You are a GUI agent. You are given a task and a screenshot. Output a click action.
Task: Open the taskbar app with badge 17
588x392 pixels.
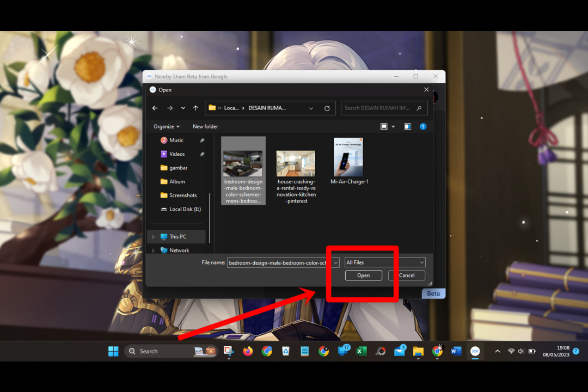pyautogui.click(x=343, y=351)
